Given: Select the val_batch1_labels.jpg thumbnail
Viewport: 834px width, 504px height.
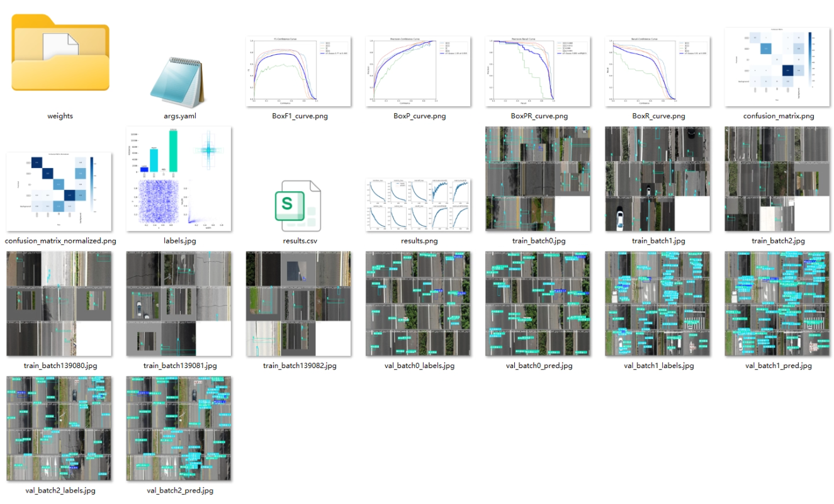Looking at the screenshot, I should tap(658, 304).
